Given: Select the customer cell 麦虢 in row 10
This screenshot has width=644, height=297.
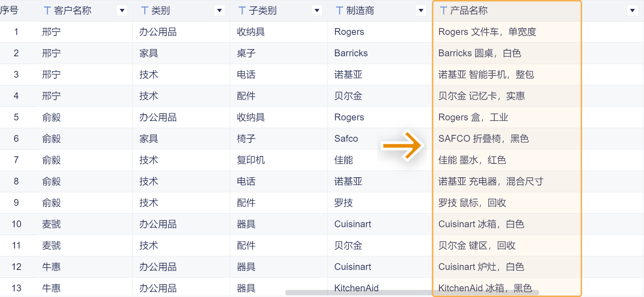Looking at the screenshot, I should (x=51, y=224).
